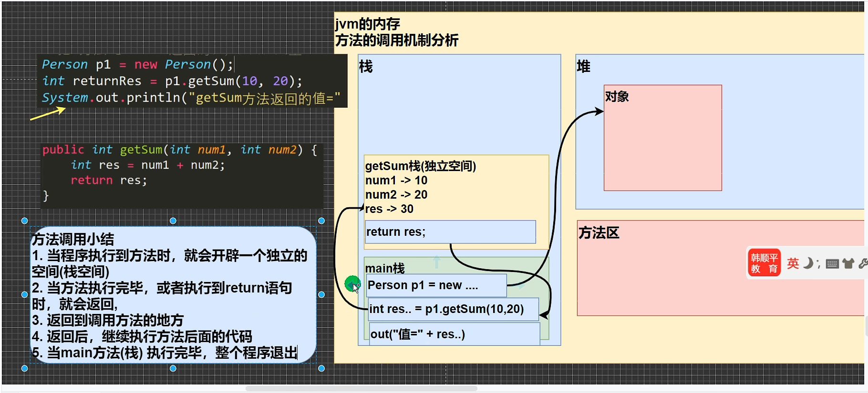Image resolution: width=868 pixels, height=393 pixels.
Task: Click code line 'int res = num1 + num2;'
Action: (148, 165)
